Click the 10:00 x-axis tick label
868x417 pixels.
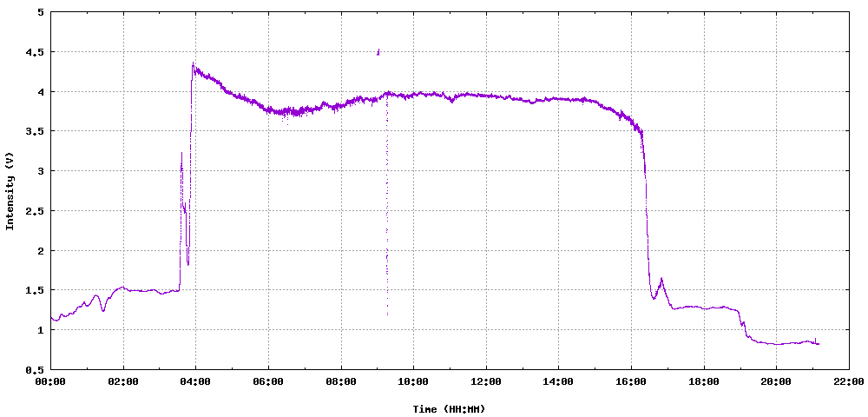413,381
